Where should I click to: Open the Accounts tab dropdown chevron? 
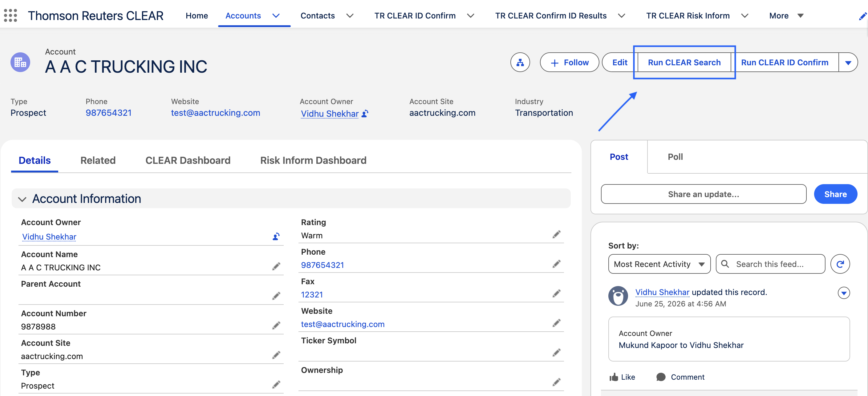pyautogui.click(x=276, y=16)
